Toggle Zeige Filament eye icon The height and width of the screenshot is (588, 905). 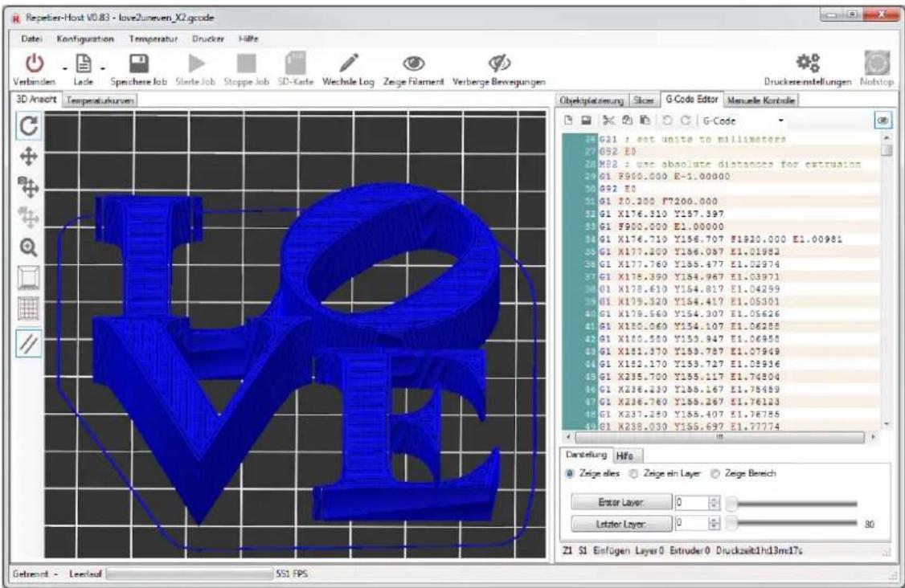tap(413, 63)
